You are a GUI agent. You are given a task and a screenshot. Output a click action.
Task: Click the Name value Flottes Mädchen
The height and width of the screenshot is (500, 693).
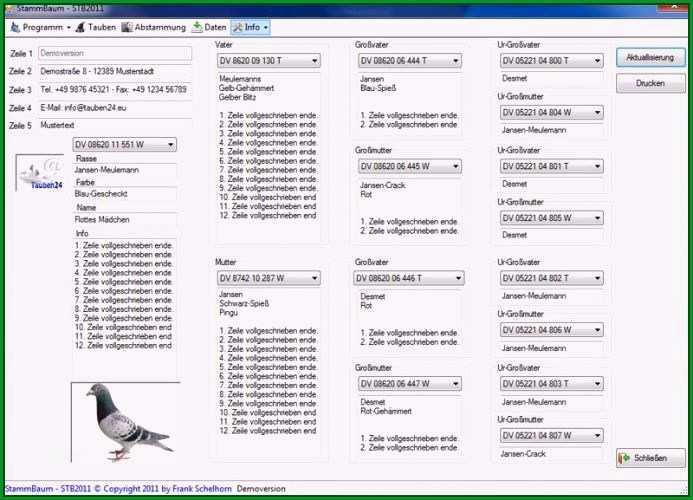102,219
